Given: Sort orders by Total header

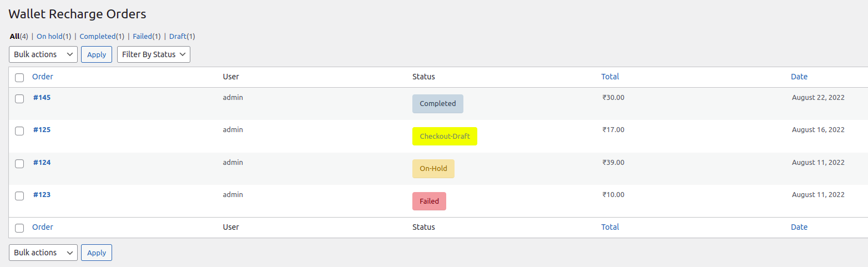Looking at the screenshot, I should (x=610, y=77).
